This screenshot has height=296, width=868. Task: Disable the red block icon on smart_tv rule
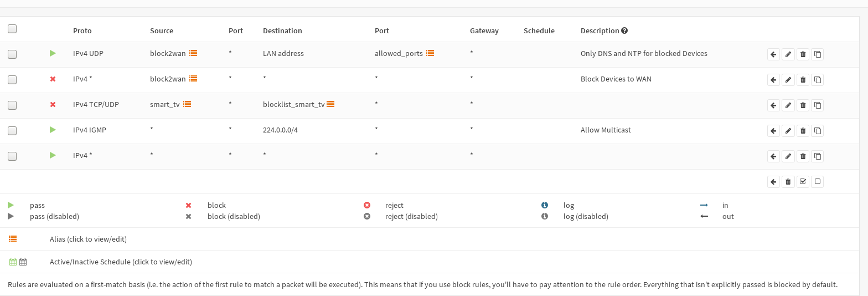53,104
